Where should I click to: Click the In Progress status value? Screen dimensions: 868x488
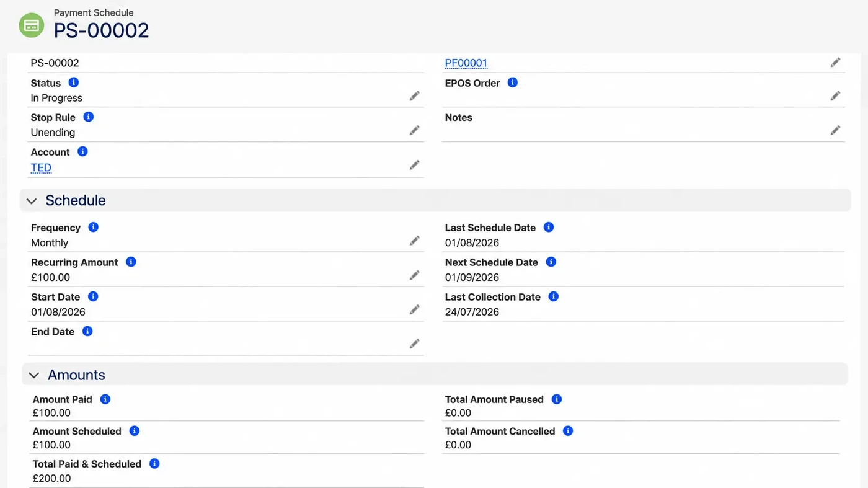point(56,98)
